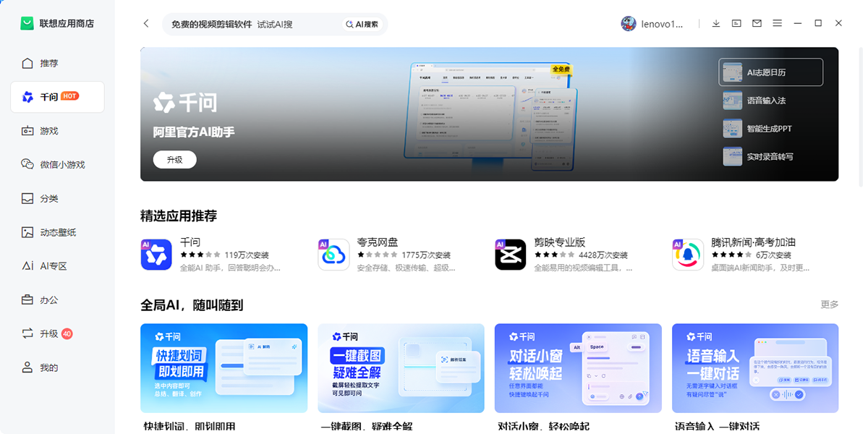Open 腾讯新闻·高考加油 app title
Viewport: 868px width, 434px height.
[754, 242]
